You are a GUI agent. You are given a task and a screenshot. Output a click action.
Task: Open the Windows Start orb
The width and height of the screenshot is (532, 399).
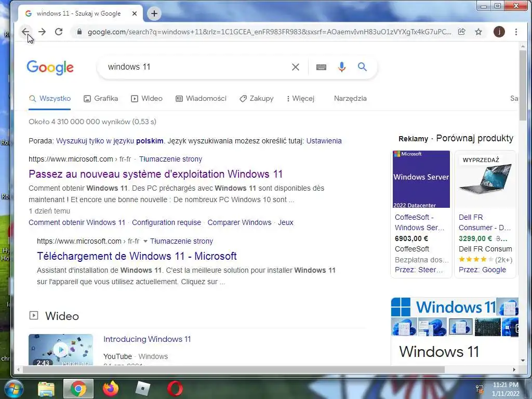[13, 389]
